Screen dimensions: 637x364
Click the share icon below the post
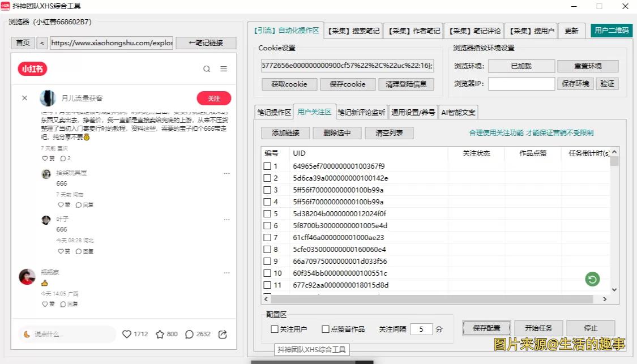(x=223, y=334)
